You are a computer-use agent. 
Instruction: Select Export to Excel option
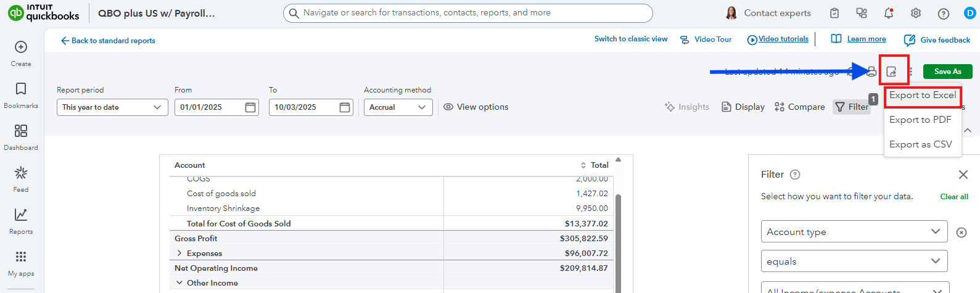[x=923, y=96]
